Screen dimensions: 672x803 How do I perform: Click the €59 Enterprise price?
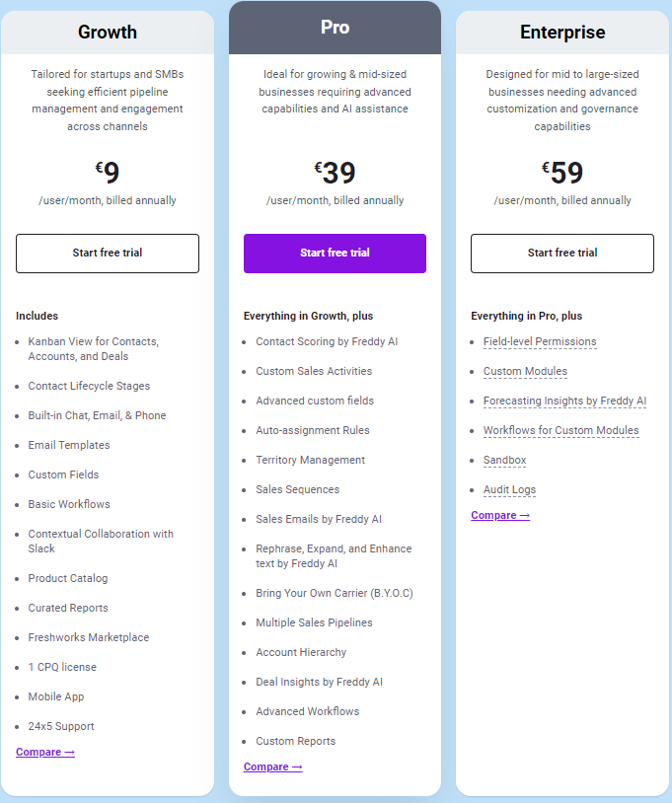(562, 174)
